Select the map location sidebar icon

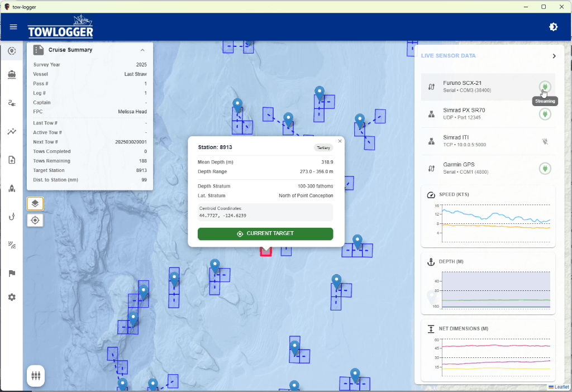(x=12, y=51)
